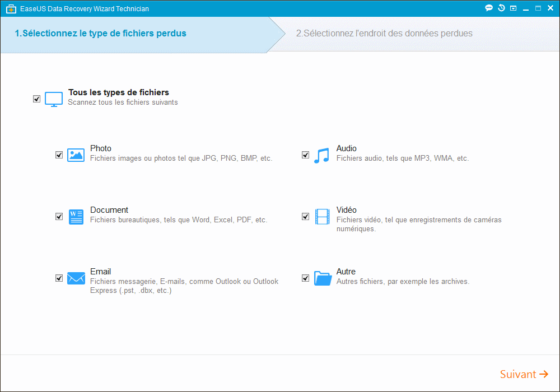Screen dimensions: 560x392
Task: Open the title bar dropdown menu icon
Action: pyautogui.click(x=513, y=8)
